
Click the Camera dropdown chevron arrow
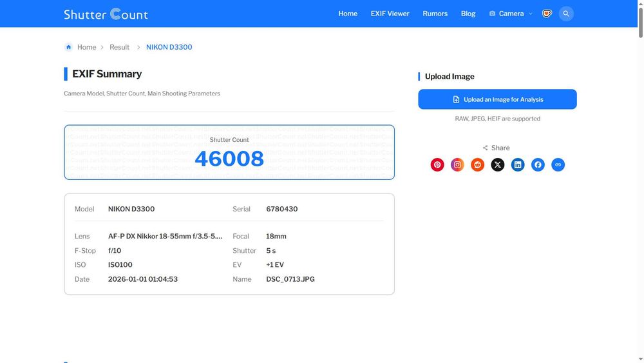[530, 14]
